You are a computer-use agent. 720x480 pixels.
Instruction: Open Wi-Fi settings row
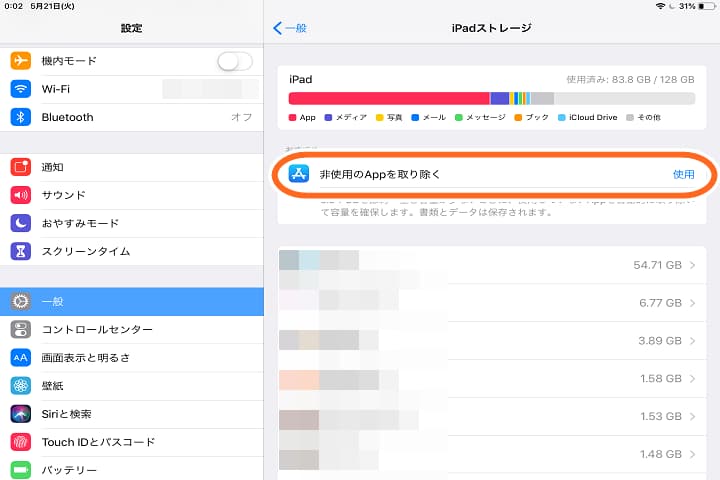pos(132,89)
